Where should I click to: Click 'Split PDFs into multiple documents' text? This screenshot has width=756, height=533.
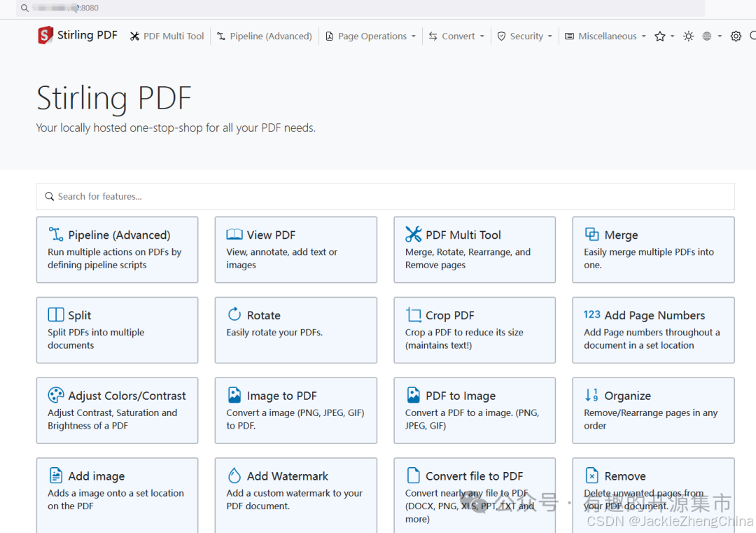click(x=96, y=338)
